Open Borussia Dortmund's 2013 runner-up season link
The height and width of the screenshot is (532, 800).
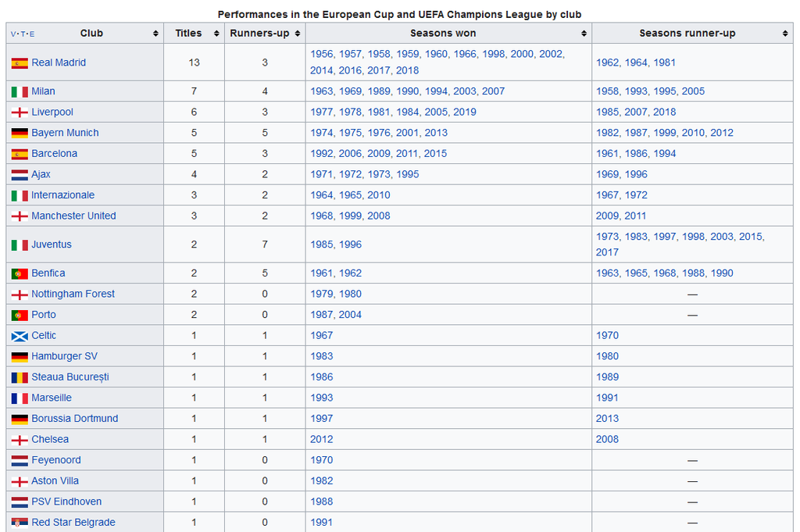(607, 418)
